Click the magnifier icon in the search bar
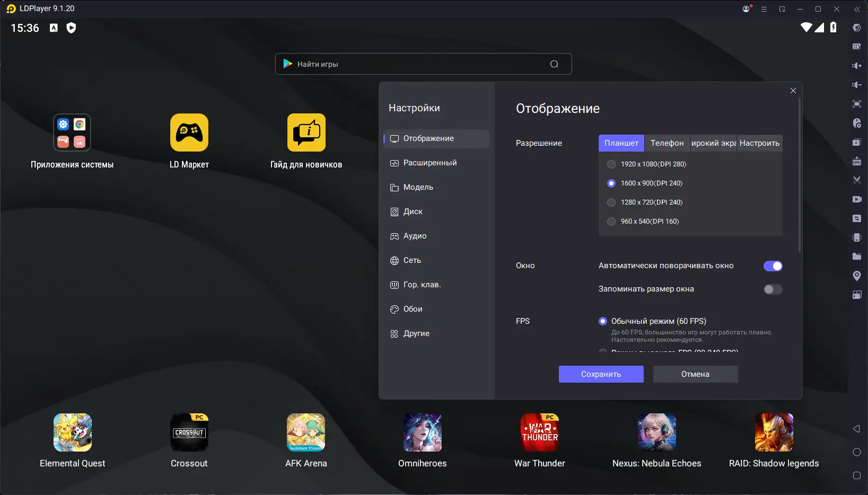Image resolution: width=868 pixels, height=495 pixels. (x=555, y=64)
